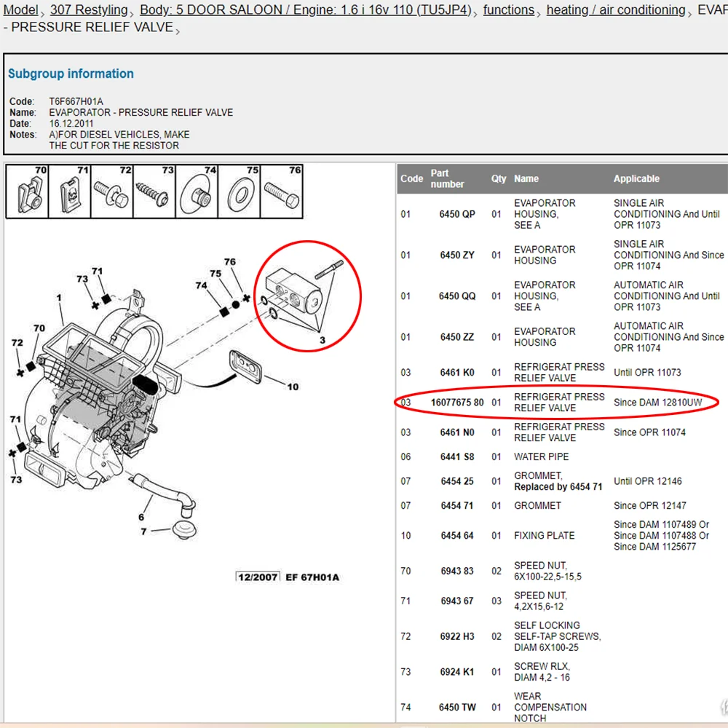Click the date 16.12.2011
Screen dimensions: 728x728
[71, 124]
